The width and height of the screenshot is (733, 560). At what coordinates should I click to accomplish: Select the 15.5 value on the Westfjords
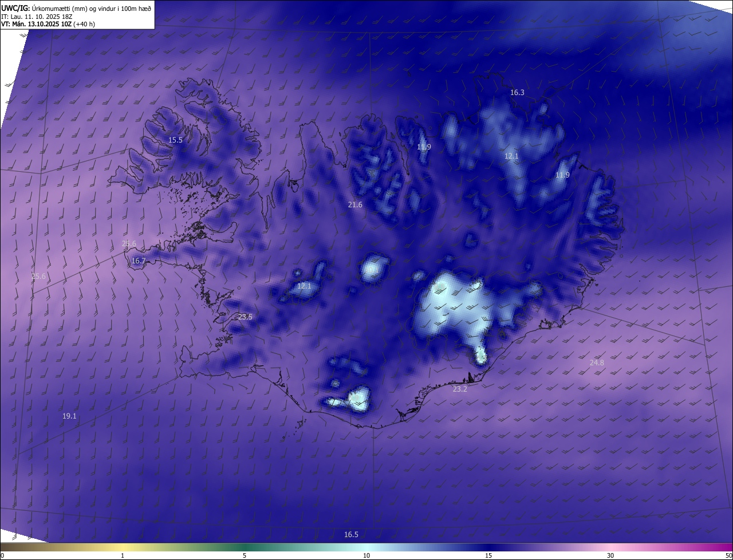pyautogui.click(x=175, y=140)
